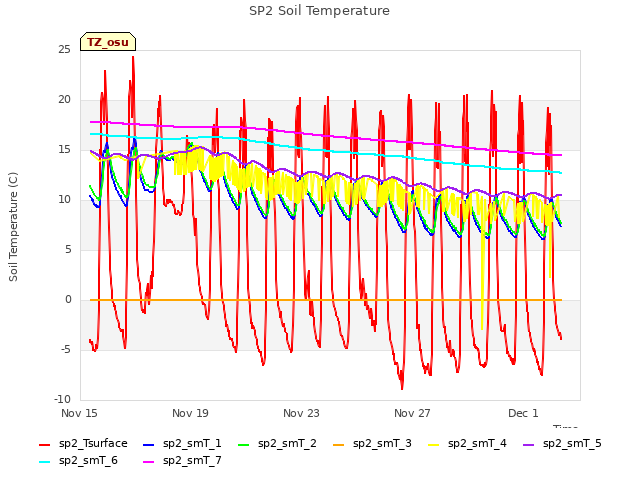The image size is (640, 480).
Task: Click the Nov 15 x-axis tick label
Action: 79,413
